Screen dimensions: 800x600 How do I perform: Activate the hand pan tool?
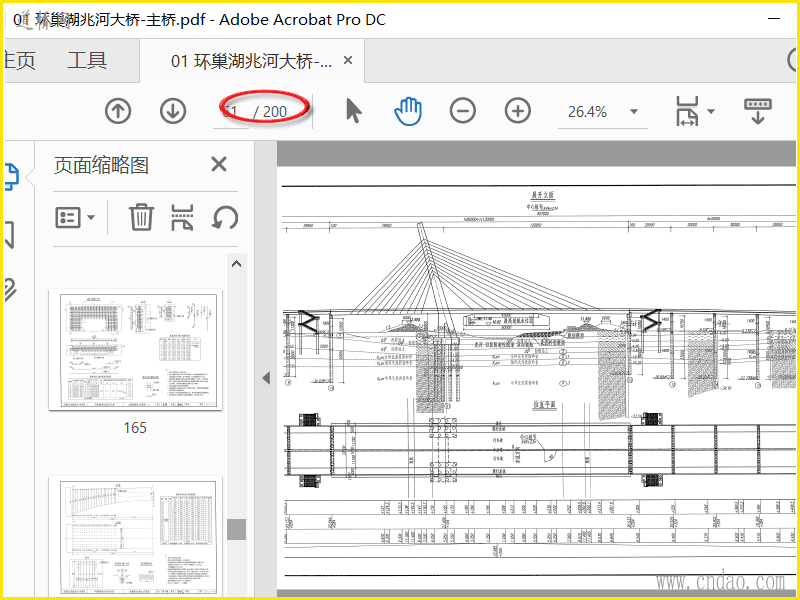point(408,111)
